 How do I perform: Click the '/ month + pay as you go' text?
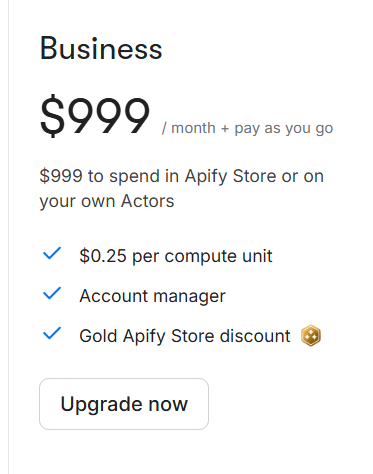247,128
